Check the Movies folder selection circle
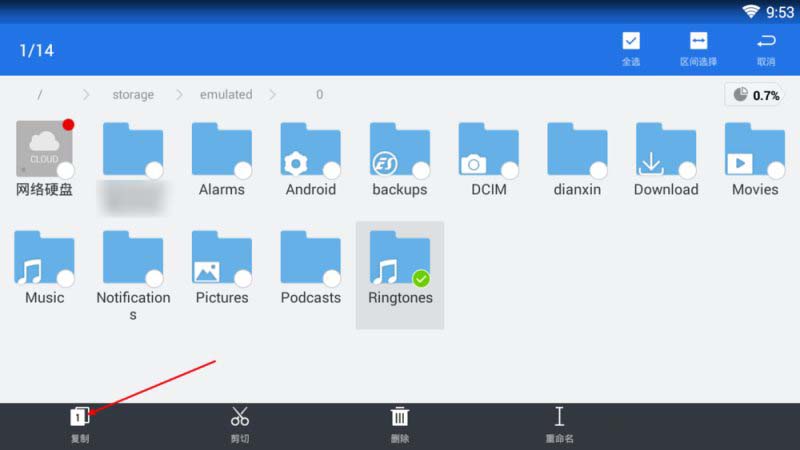 pos(776,170)
